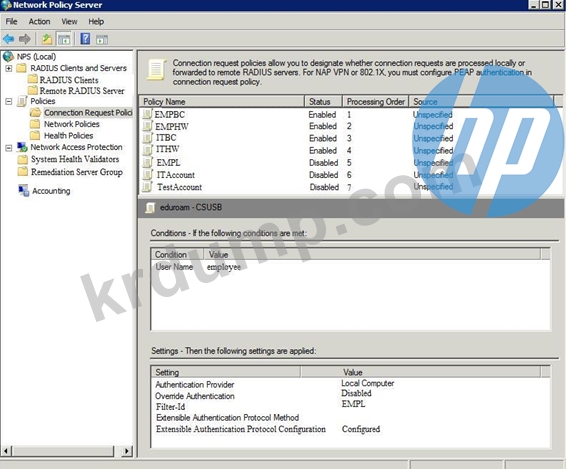Open the View menu

[69, 22]
